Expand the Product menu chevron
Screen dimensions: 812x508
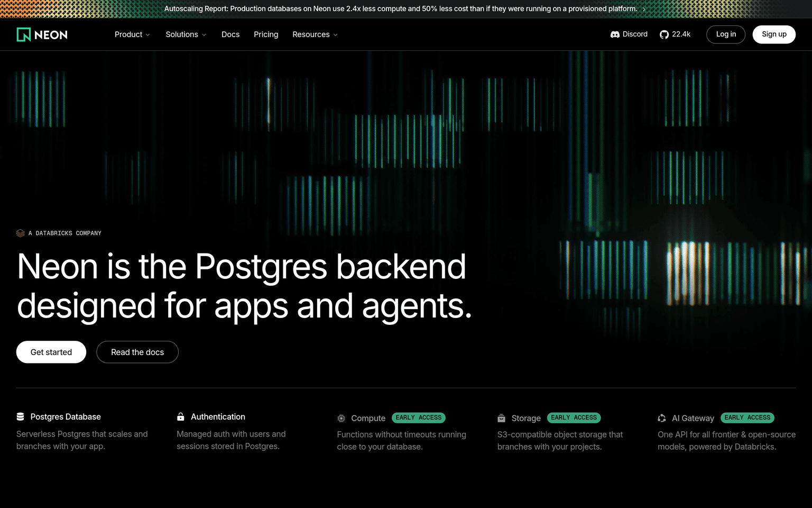pyautogui.click(x=148, y=35)
